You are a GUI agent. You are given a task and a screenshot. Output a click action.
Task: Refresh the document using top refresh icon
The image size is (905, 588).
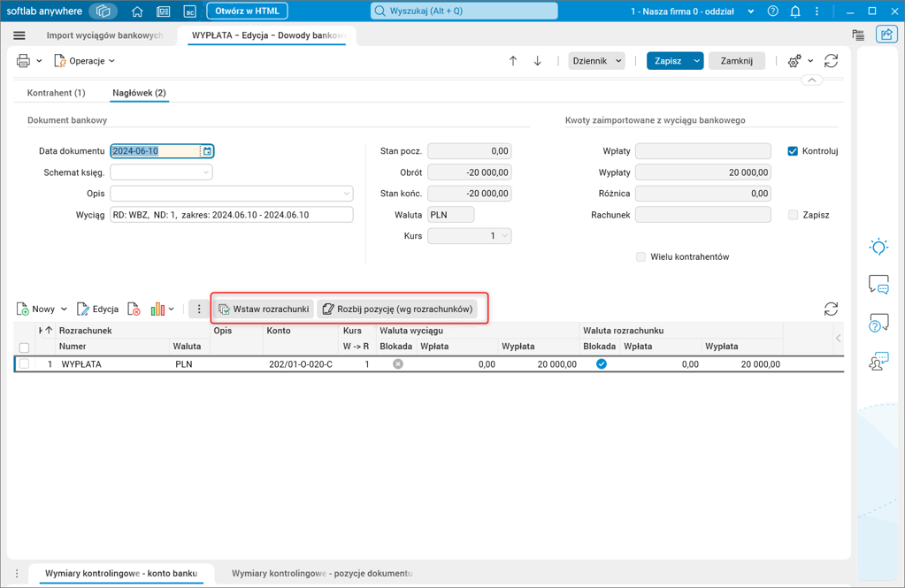tap(831, 61)
